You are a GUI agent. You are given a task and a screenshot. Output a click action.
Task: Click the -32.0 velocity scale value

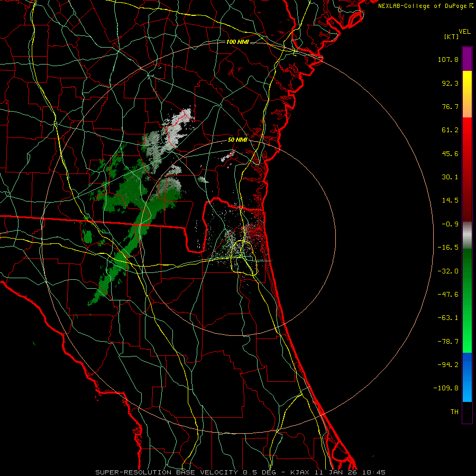[448, 271]
